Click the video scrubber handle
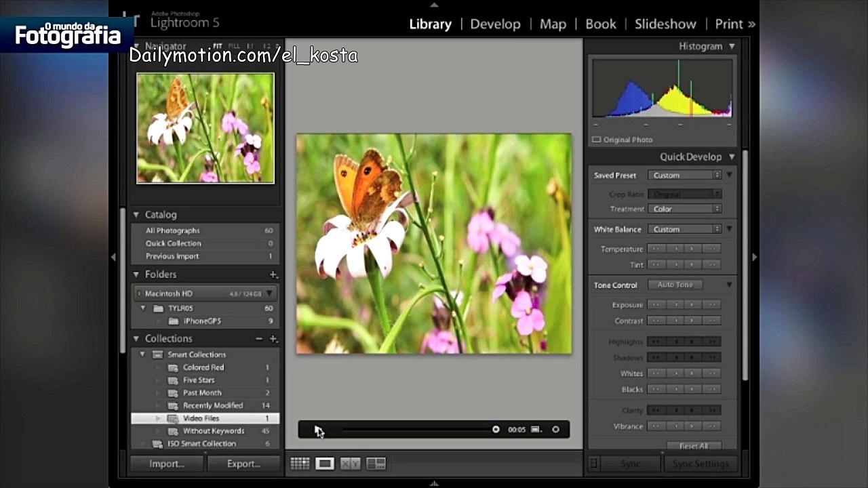 (496, 430)
